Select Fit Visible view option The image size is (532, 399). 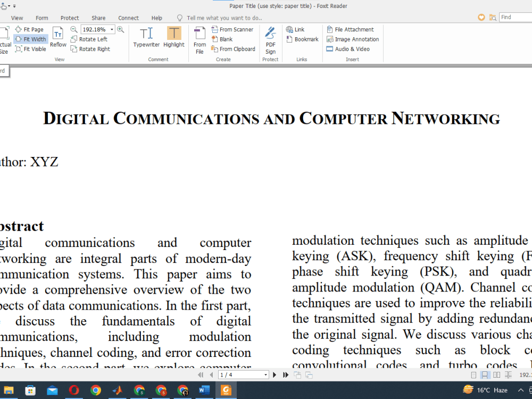pos(30,49)
